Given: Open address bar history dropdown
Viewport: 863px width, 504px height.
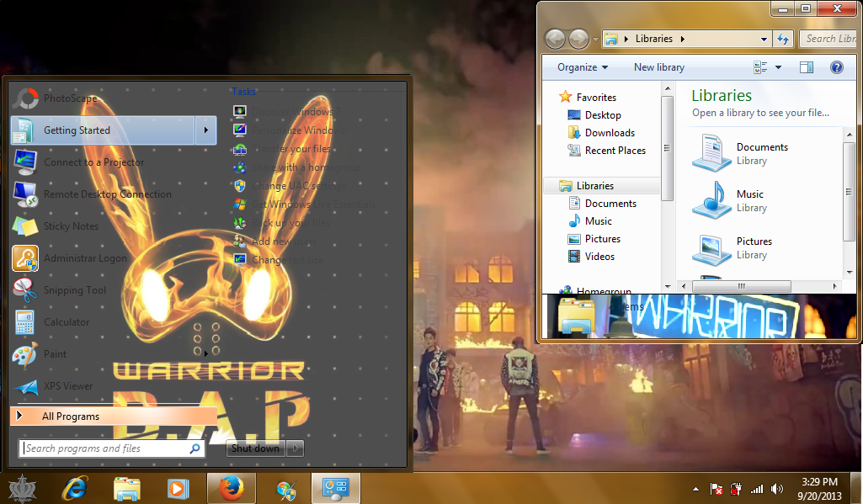Looking at the screenshot, I should [x=764, y=39].
